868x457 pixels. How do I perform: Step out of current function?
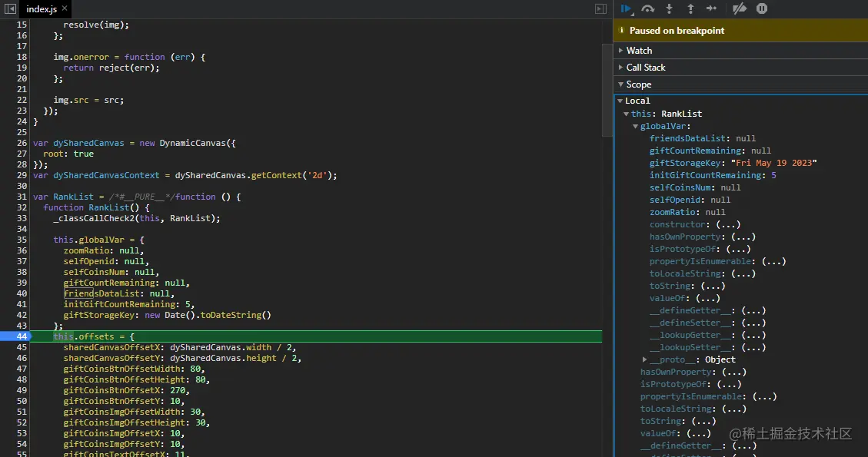coord(690,8)
